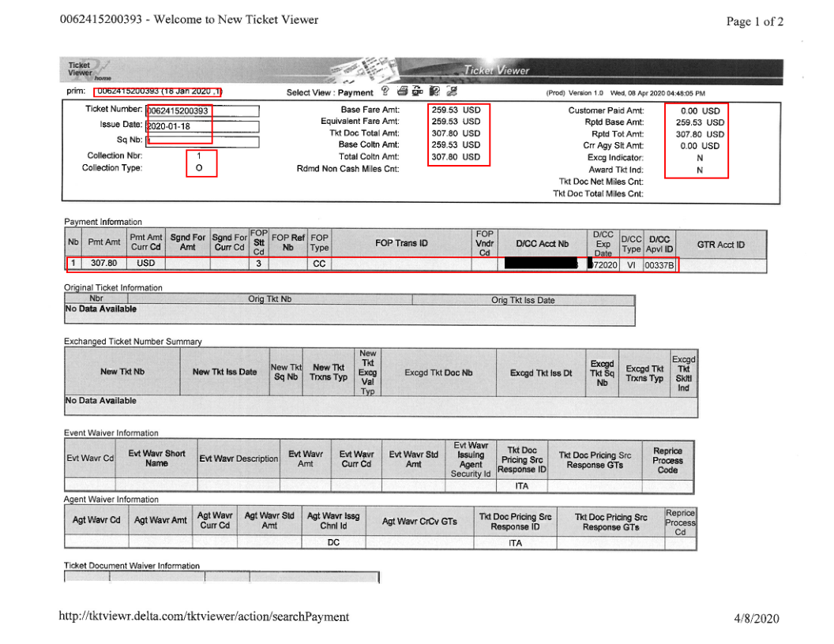This screenshot has width=834, height=644.
Task: Click the DC cell in Agent Waiver table
Action: click(x=333, y=542)
